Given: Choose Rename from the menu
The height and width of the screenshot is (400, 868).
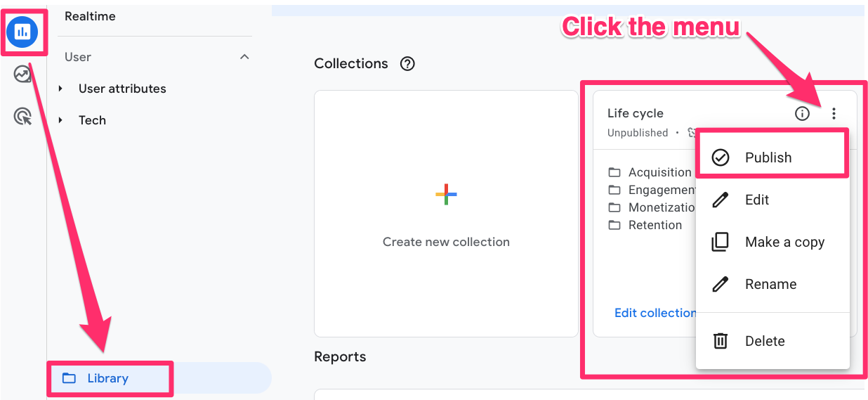Looking at the screenshot, I should pyautogui.click(x=770, y=284).
